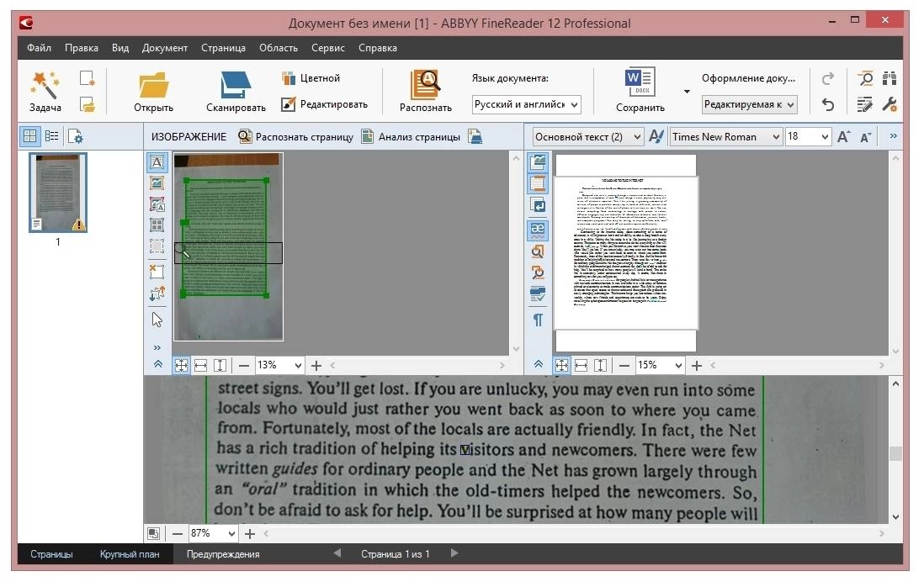924x587 pixels.
Task: Zoom in the image pane
Action: pos(316,366)
